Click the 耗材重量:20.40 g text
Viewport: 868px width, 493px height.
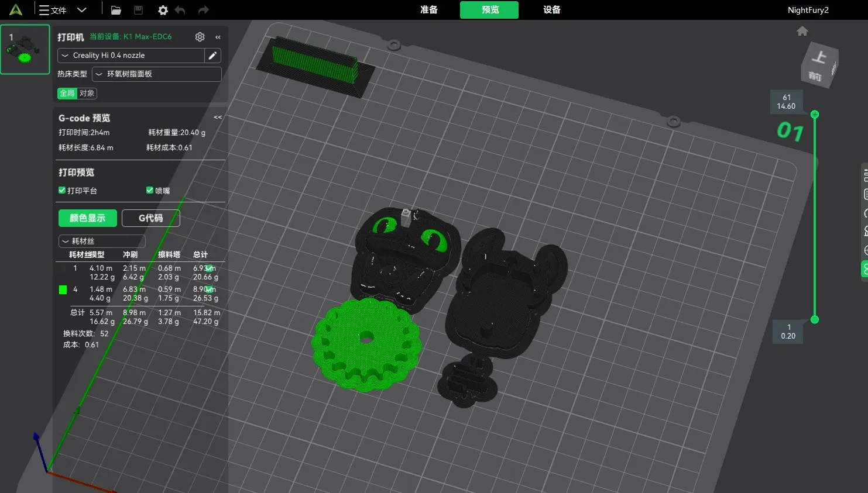(x=177, y=133)
